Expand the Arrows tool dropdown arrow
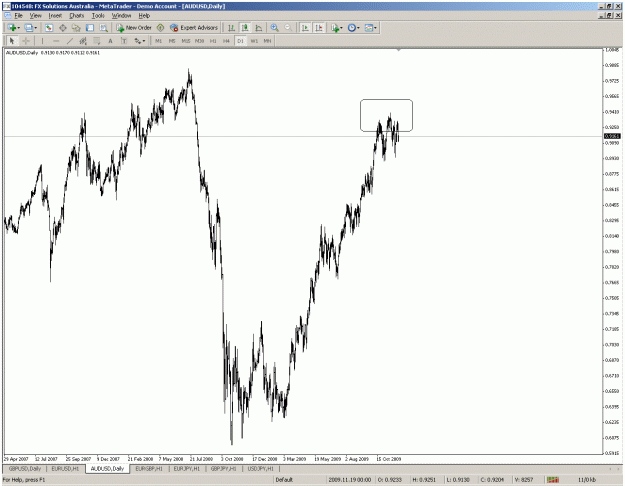The image size is (625, 486). tap(144, 41)
